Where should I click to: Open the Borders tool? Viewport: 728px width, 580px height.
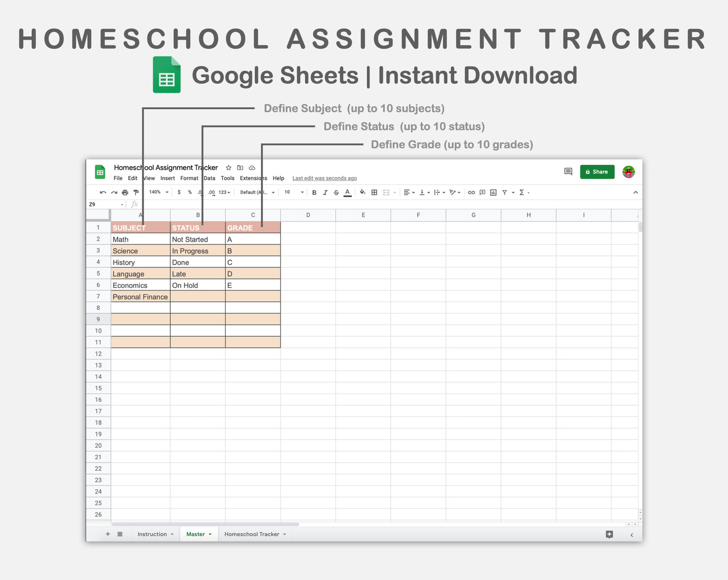coord(374,192)
